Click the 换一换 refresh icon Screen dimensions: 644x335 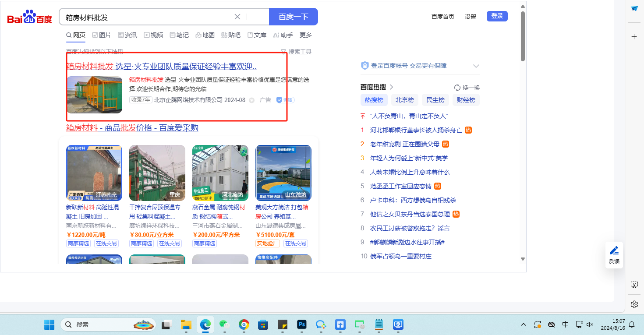point(457,88)
